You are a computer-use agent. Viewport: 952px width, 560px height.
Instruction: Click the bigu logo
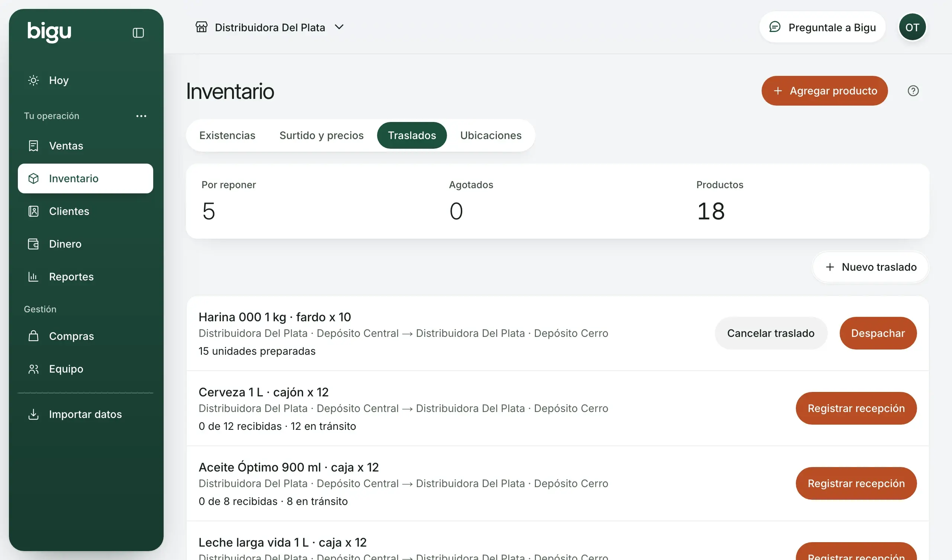click(49, 32)
